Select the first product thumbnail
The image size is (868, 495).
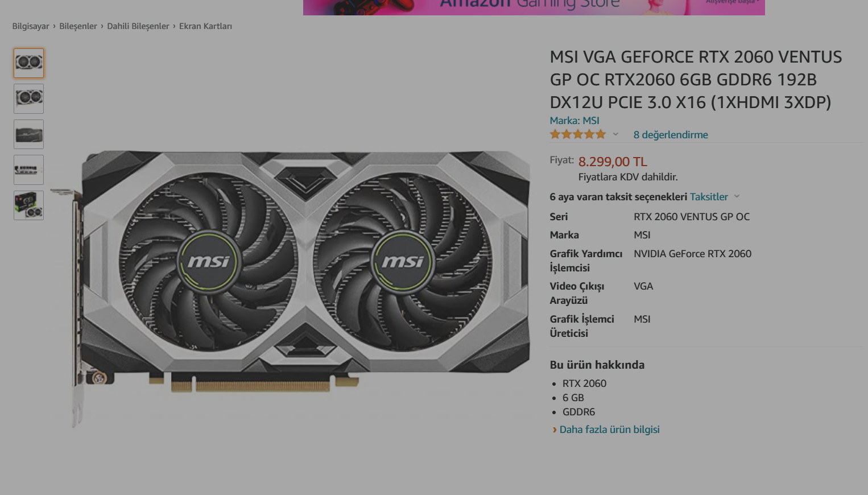click(28, 63)
